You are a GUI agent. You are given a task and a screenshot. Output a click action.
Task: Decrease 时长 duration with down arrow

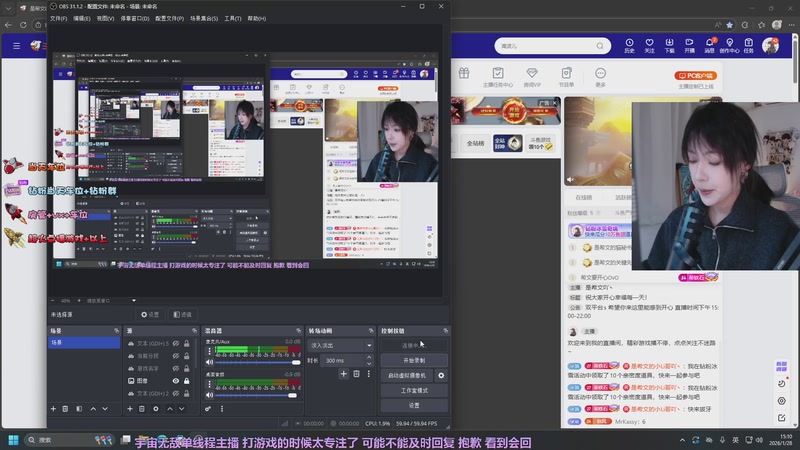[369, 363]
